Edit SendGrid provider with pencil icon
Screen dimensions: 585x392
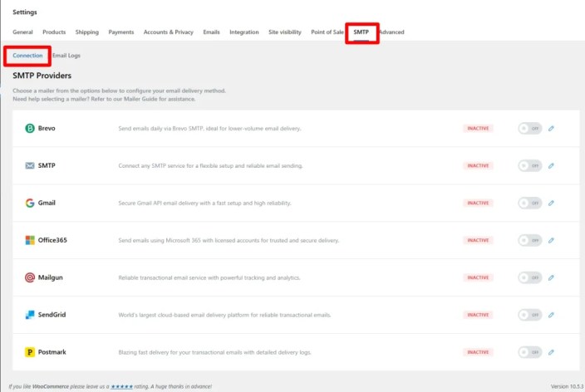(x=551, y=315)
